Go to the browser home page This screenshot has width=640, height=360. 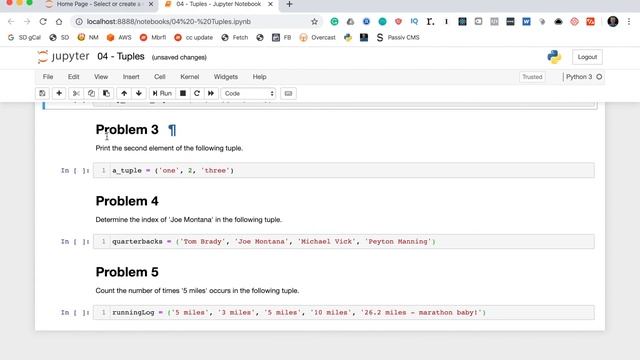tap(59, 22)
